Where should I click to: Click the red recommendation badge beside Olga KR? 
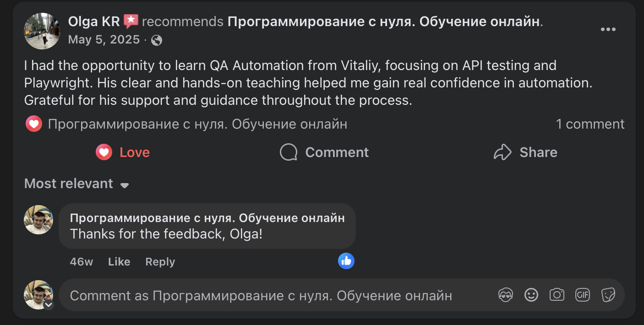(x=130, y=21)
